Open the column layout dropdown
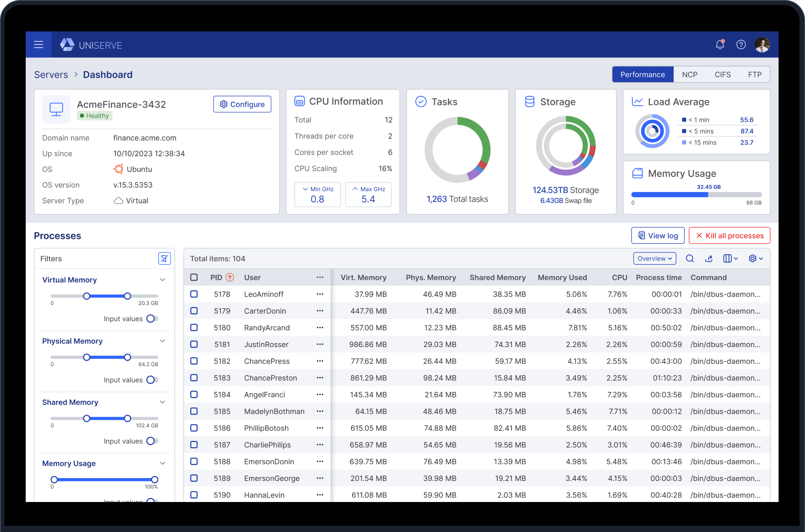This screenshot has width=805, height=532. [x=730, y=259]
